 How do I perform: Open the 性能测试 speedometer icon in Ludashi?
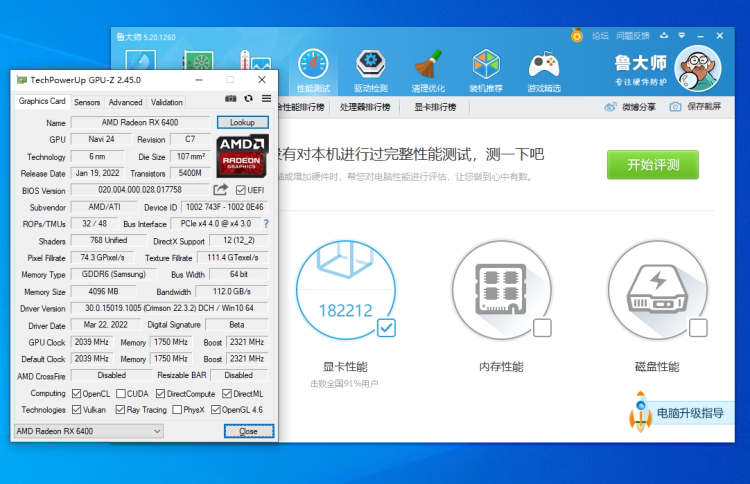click(313, 64)
